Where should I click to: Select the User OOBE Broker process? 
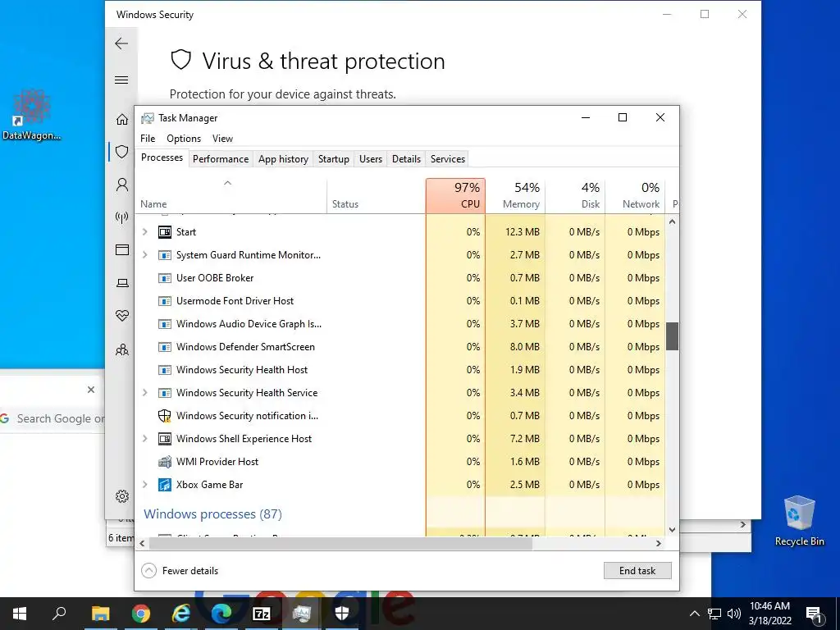click(x=399, y=278)
